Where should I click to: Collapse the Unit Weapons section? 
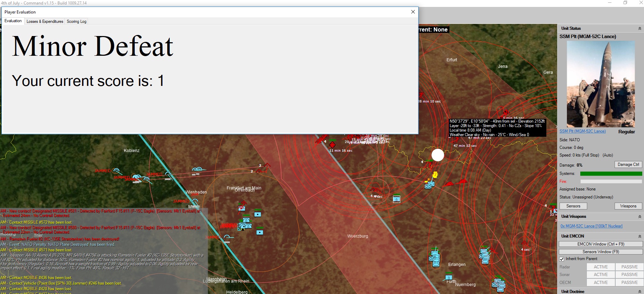pos(639,216)
